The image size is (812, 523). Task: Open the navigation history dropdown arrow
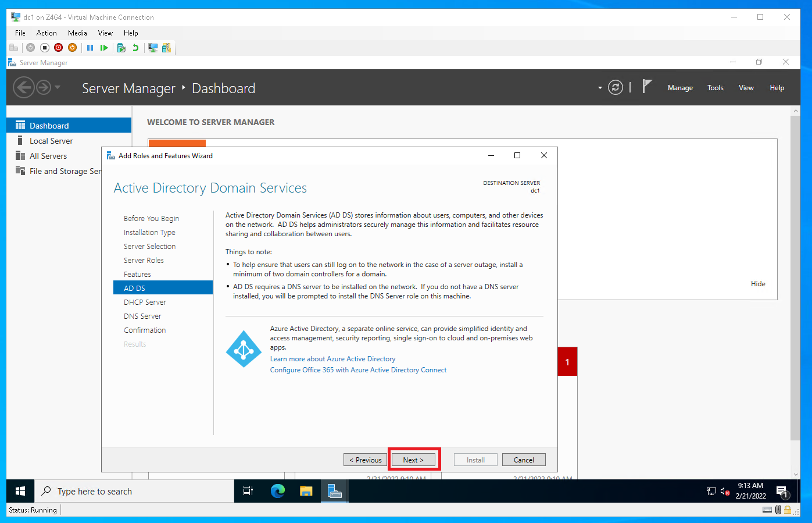58,88
